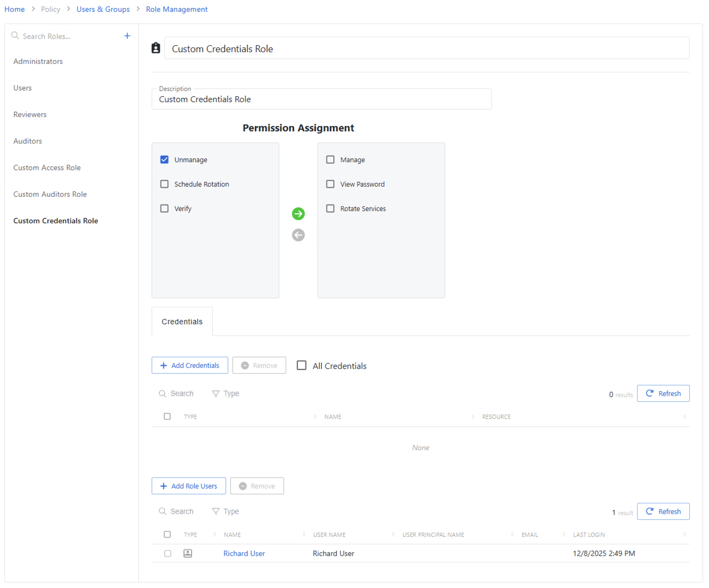Click the Add Credentials button
Image resolution: width=709 pixels, height=588 pixels.
pyautogui.click(x=190, y=365)
